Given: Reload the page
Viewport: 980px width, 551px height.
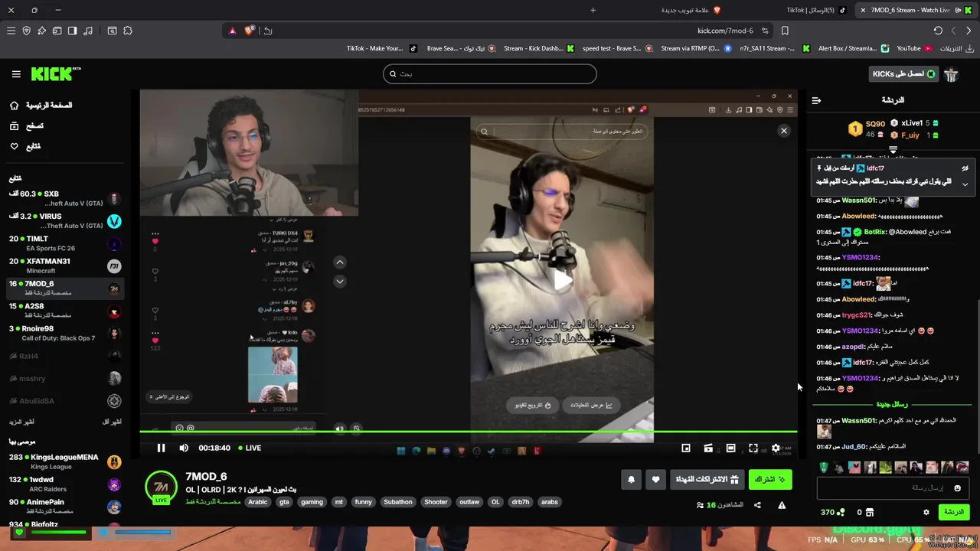Looking at the screenshot, I should tap(938, 31).
